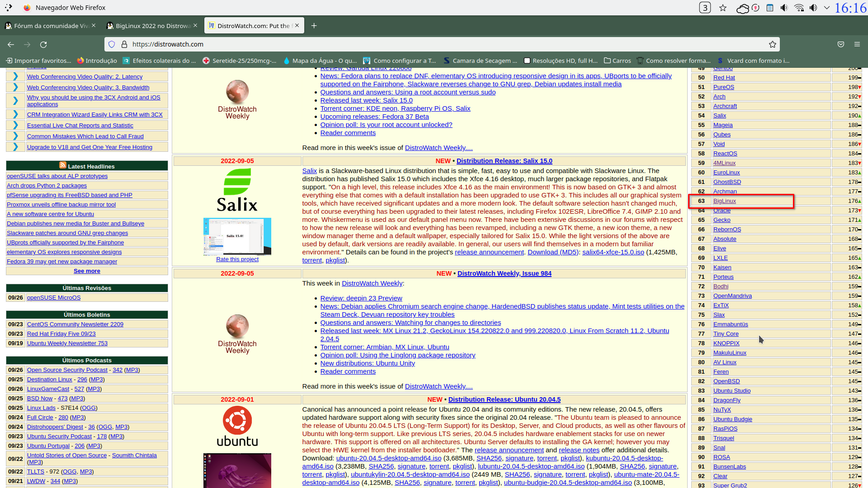The image size is (868, 488).
Task: Open DistroWatch Weekly, Issue 984 headline
Action: [x=504, y=273]
